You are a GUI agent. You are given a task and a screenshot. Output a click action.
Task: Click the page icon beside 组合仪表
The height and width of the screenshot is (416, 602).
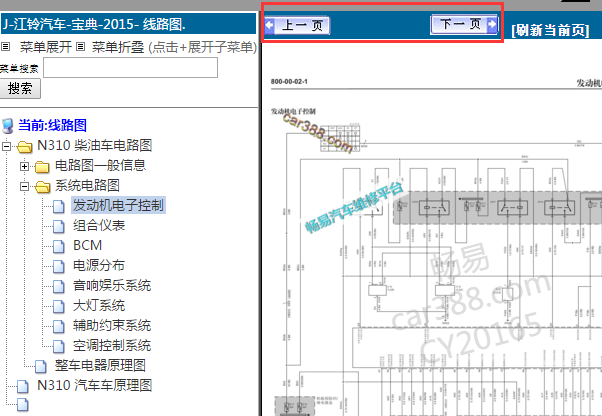(x=58, y=226)
